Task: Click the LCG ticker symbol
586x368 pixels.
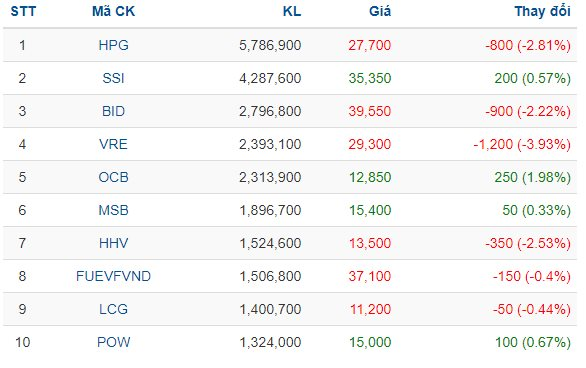Action: [x=113, y=309]
